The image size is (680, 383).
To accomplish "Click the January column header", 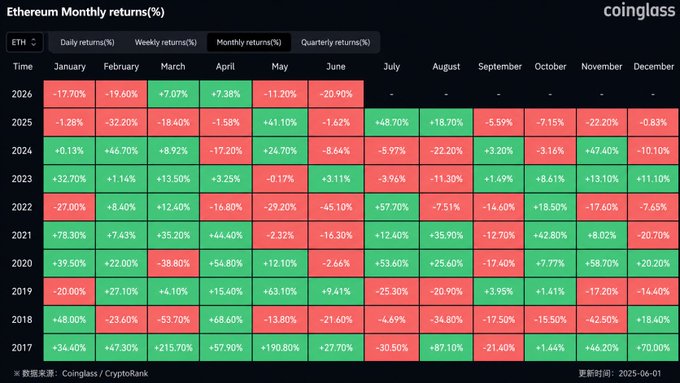I will click(69, 66).
